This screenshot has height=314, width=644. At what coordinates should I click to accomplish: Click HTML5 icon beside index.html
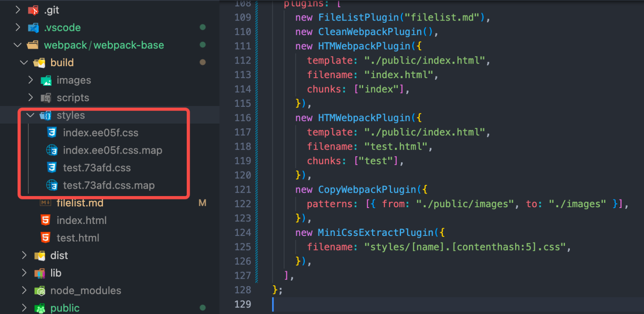pos(46,220)
